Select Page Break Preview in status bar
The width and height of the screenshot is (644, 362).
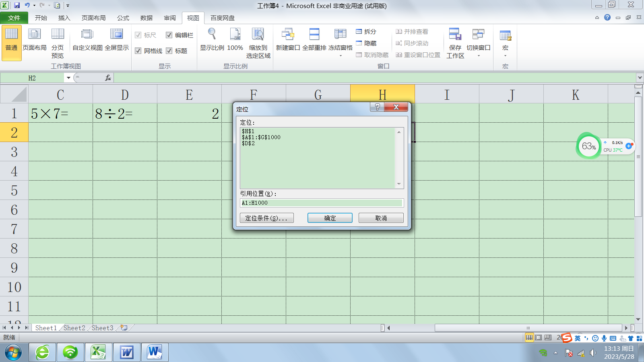point(548,337)
